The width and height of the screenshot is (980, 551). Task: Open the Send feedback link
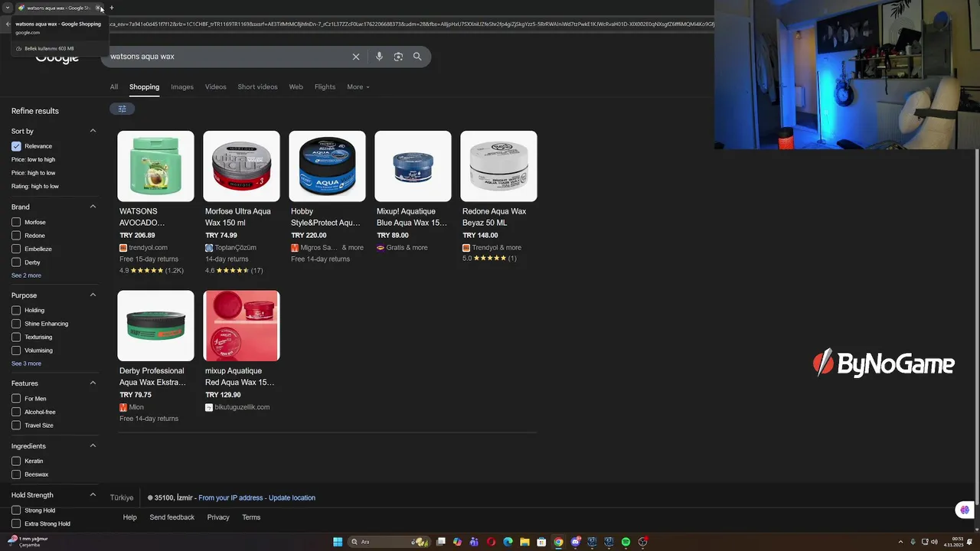(171, 517)
